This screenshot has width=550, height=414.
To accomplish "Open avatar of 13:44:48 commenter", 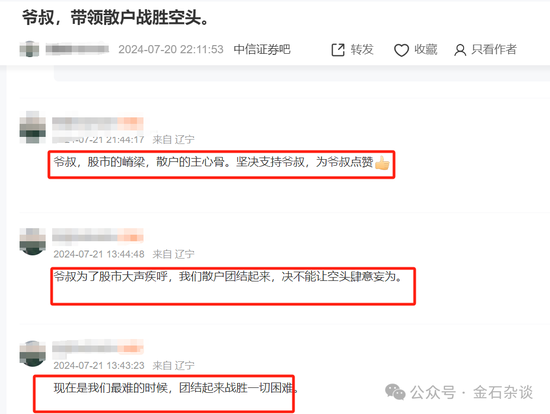I will (32, 241).
